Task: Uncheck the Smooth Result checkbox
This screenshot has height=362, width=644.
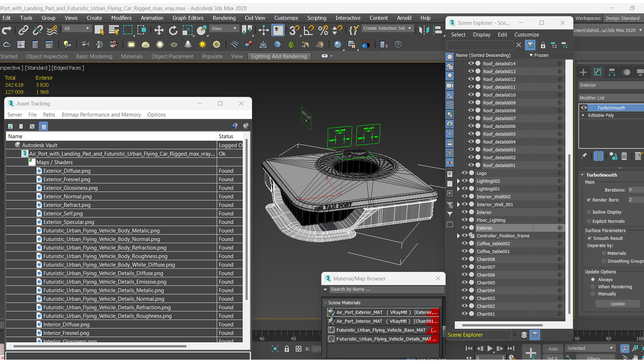Action: coord(589,238)
